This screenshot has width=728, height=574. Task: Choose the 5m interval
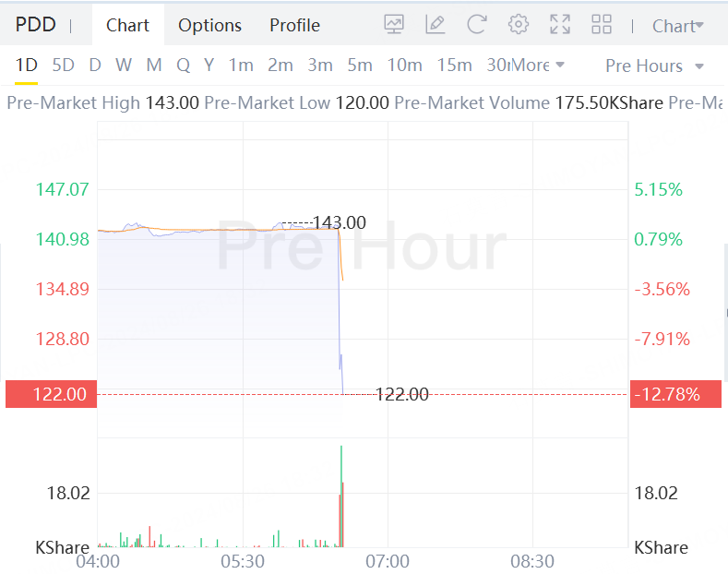pyautogui.click(x=360, y=65)
